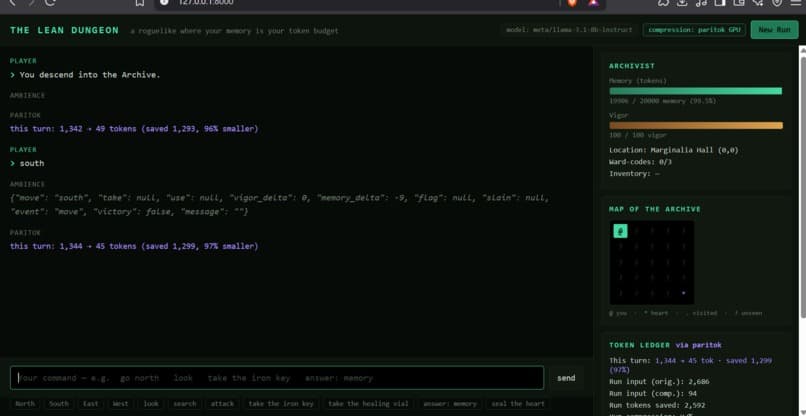The width and height of the screenshot is (806, 416).
Task: Click the model: meta/llama badge
Action: click(x=570, y=30)
